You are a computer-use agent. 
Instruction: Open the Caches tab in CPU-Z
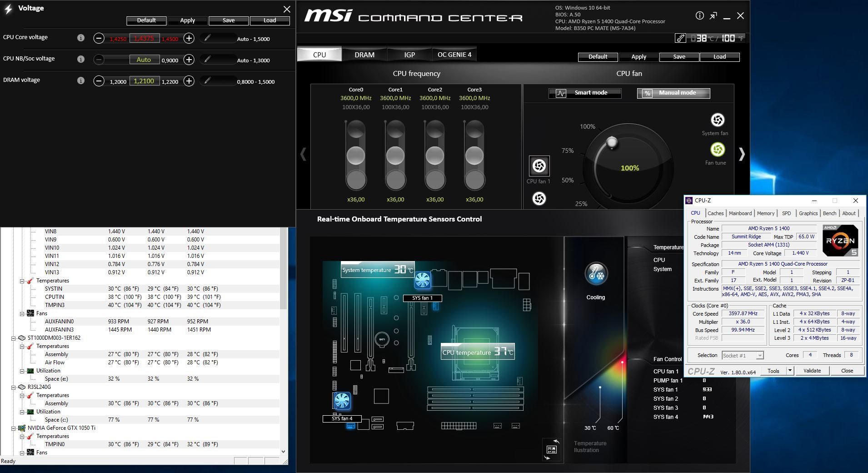[715, 213]
